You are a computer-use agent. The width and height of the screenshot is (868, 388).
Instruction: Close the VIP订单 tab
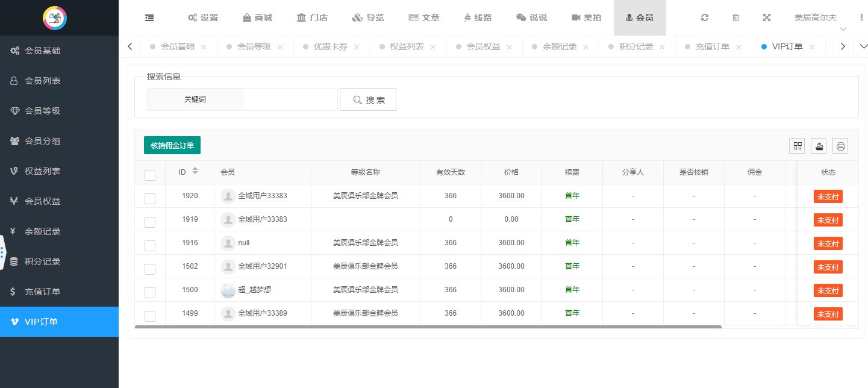pos(812,47)
